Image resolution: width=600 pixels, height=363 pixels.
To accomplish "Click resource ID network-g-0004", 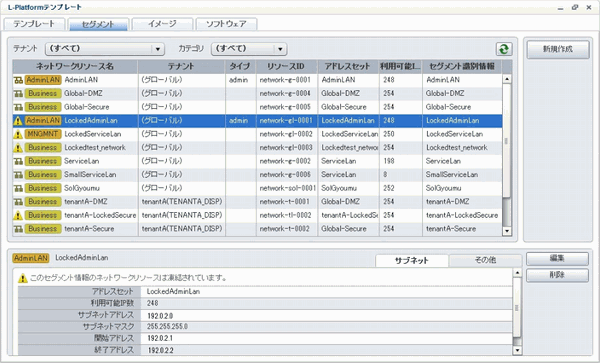I will point(285,93).
